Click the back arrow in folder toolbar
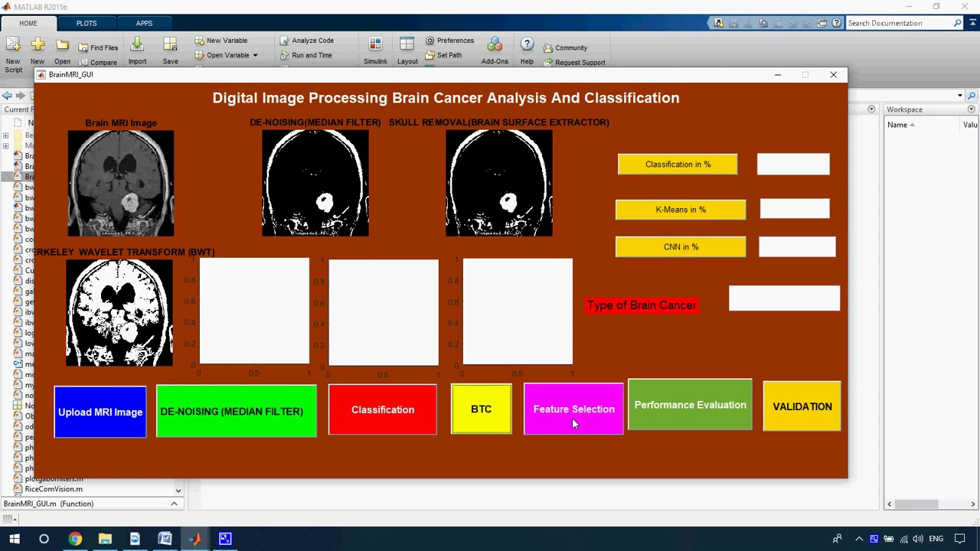This screenshot has height=551, width=980. pyautogui.click(x=6, y=96)
